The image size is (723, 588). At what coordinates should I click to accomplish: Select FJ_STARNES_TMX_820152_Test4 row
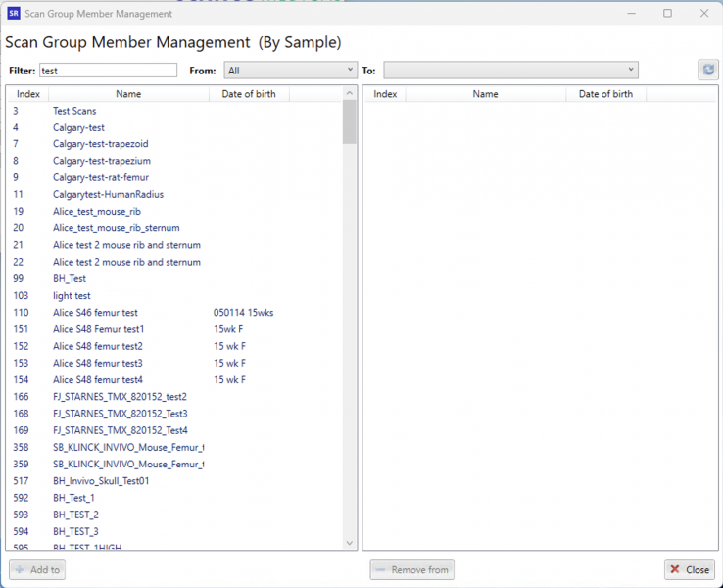175,430
